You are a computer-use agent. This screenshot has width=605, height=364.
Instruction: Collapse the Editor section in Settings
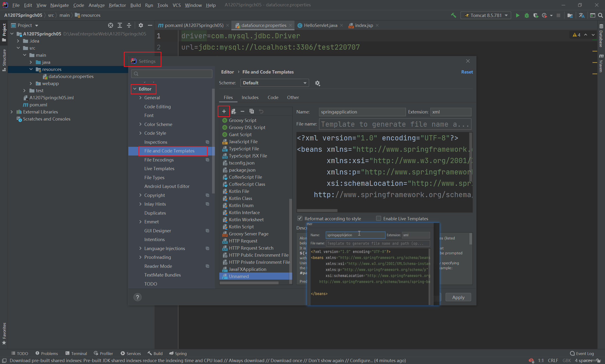135,89
